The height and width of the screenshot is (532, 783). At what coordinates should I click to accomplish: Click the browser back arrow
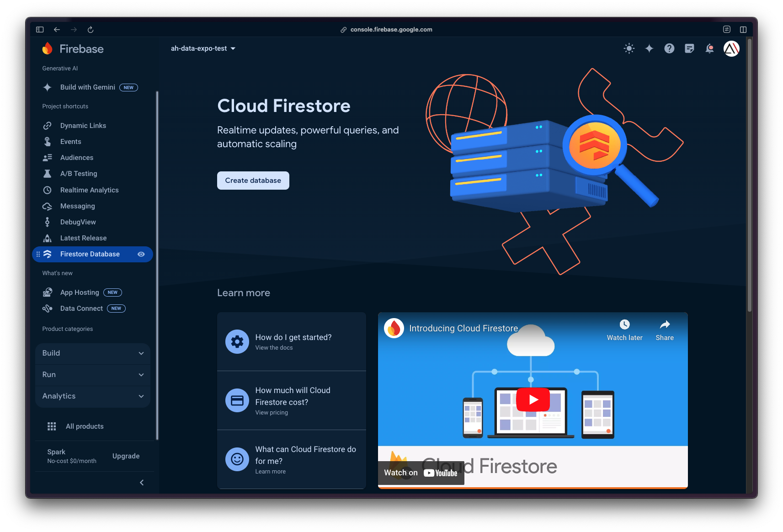(x=57, y=29)
